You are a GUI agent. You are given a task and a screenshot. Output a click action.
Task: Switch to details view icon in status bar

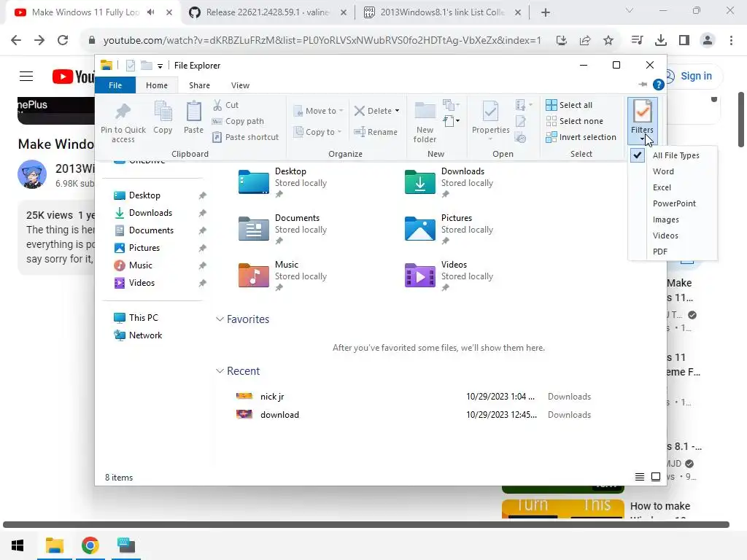(640, 477)
